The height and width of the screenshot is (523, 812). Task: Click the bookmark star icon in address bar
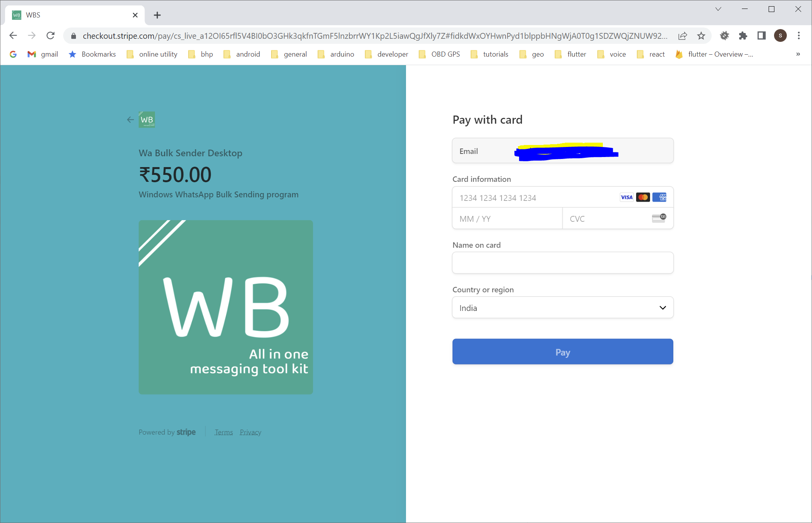[x=701, y=36]
